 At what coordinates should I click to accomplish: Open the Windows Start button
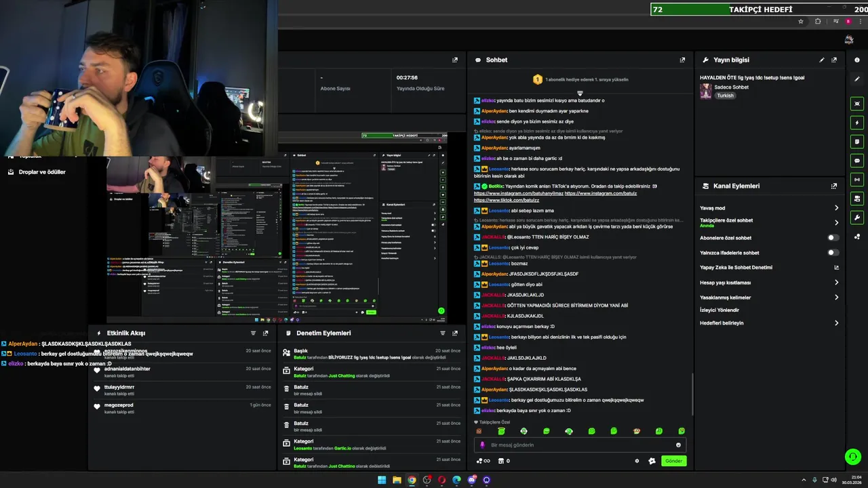click(x=382, y=480)
